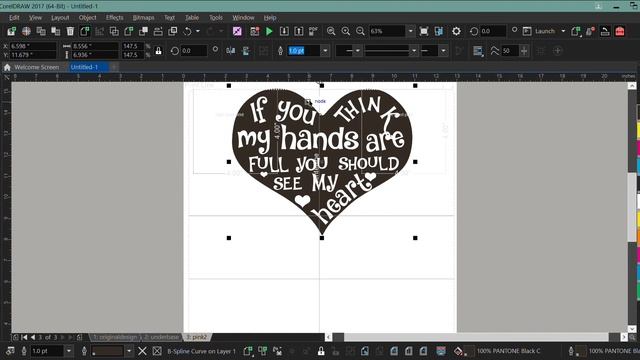Click the Mirror vertically icon in property bar
640x360 pixels.
click(x=246, y=51)
